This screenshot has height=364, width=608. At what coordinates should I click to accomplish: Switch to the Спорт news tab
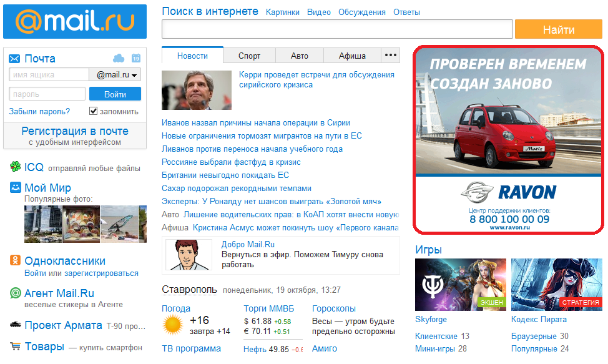pos(249,56)
